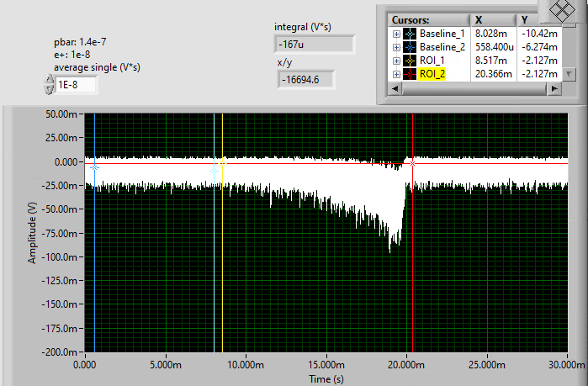Click the cursor mover diamond pad
Image resolution: width=588 pixels, height=386 pixels.
pyautogui.click(x=562, y=10)
